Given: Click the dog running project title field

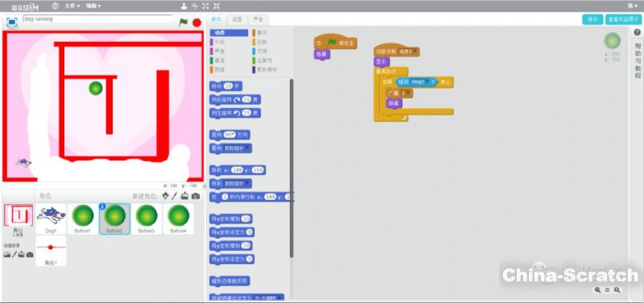Looking at the screenshot, I should pos(97,19).
